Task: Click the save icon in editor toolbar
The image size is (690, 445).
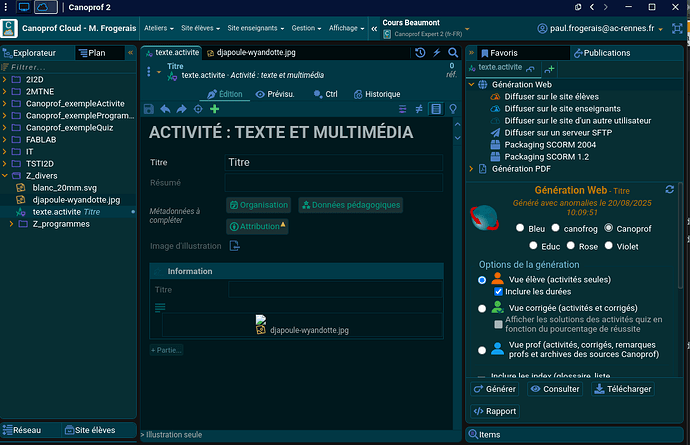Action: 149,109
